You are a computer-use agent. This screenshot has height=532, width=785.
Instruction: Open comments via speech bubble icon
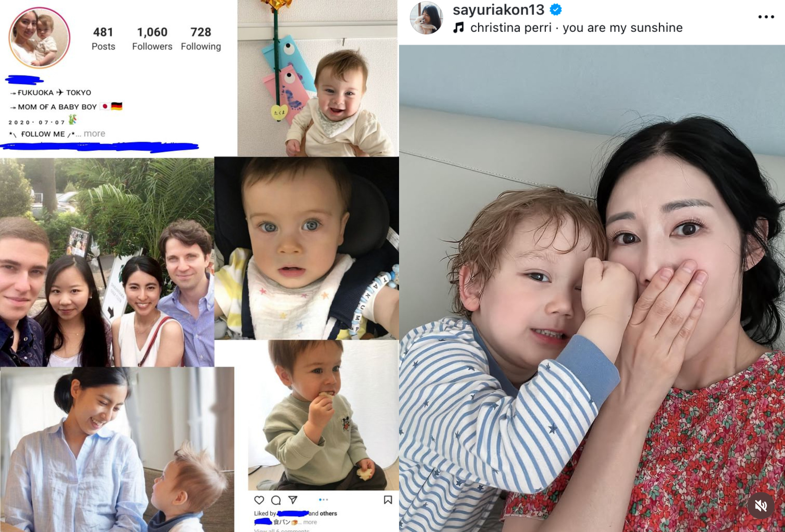[x=276, y=500]
